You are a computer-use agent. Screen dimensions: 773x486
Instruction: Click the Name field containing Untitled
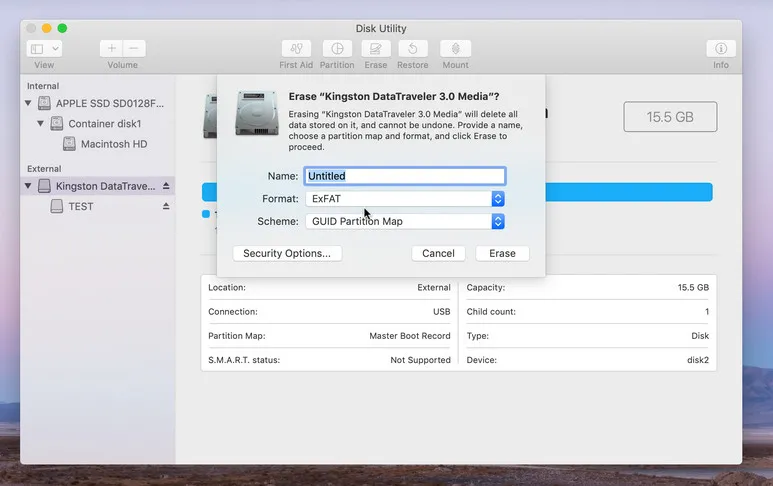(x=405, y=176)
